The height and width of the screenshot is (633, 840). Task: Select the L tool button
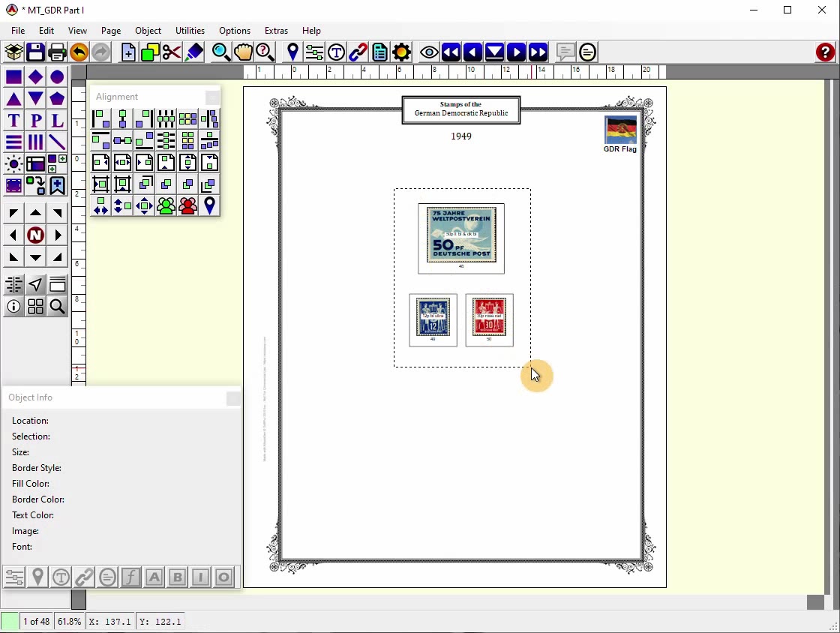point(57,121)
